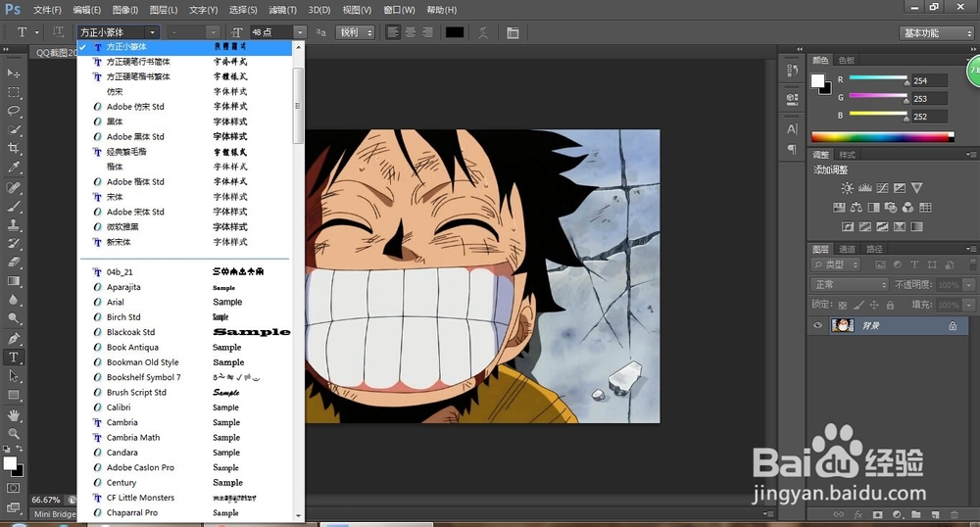Open the Type tool preset picker arrow
This screenshot has height=527, width=980.
tap(37, 32)
